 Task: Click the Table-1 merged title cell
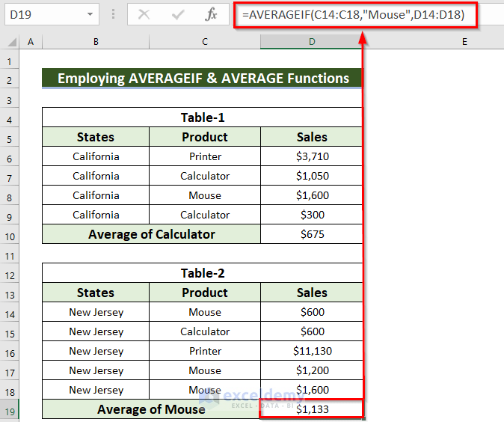[x=202, y=117]
